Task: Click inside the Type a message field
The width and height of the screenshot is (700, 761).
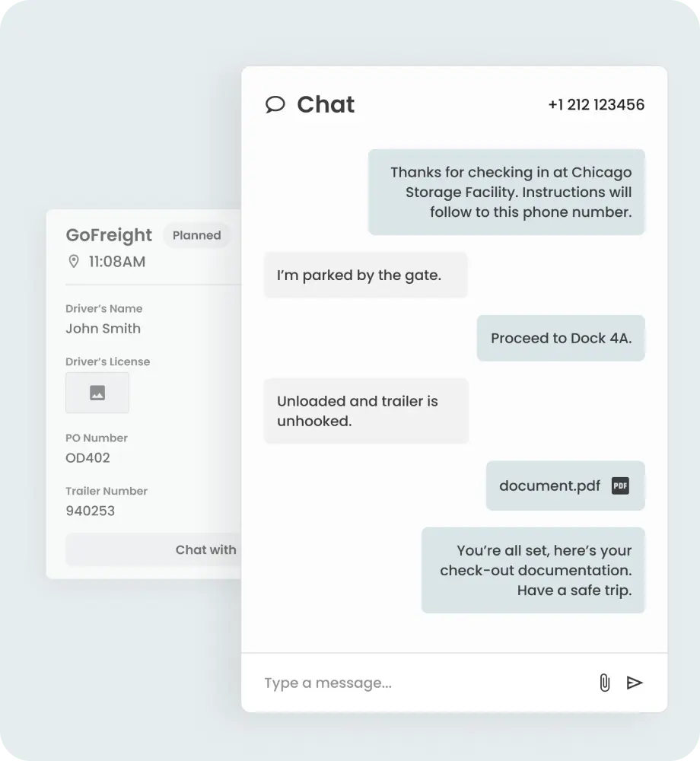Action: click(380, 683)
